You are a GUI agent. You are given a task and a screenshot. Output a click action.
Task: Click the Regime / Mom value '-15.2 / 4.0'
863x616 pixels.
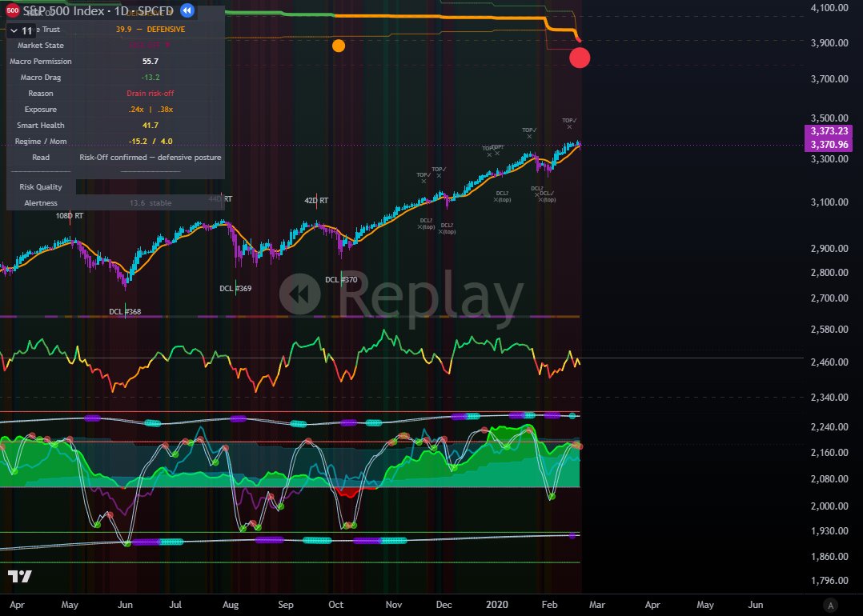tap(151, 141)
